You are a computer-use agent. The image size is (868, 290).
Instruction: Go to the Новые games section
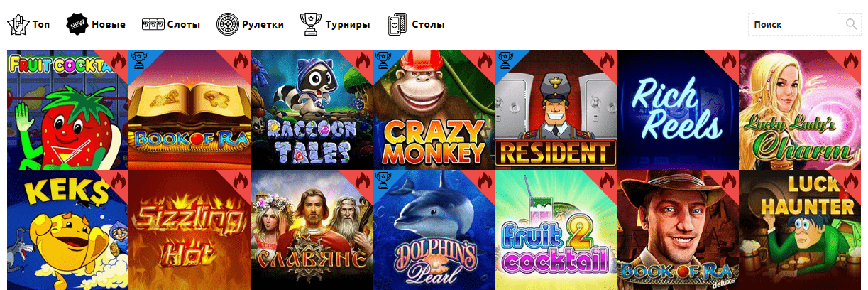[x=109, y=24]
